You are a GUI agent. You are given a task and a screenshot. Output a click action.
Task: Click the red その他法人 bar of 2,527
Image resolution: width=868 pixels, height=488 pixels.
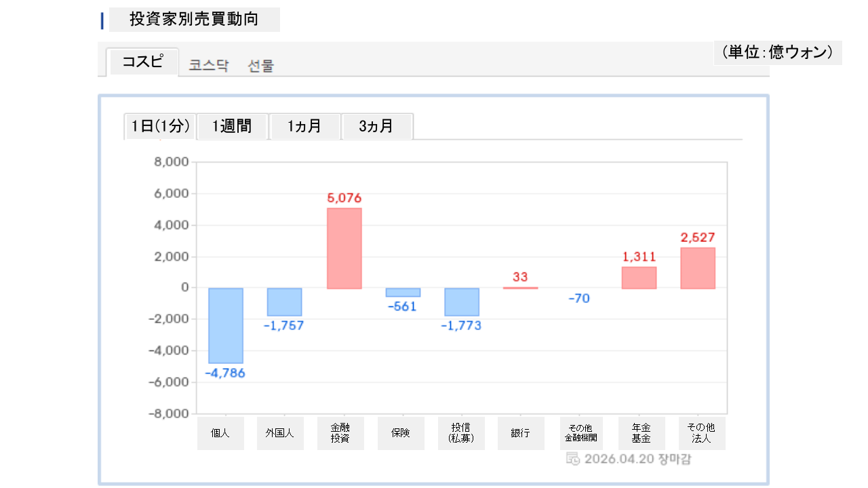[698, 268]
